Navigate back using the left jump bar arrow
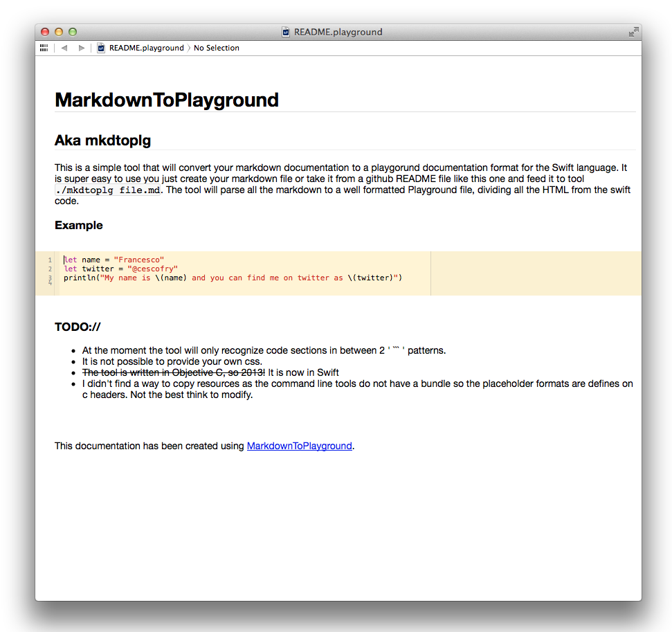Viewport: 672px width, 632px height. point(64,47)
